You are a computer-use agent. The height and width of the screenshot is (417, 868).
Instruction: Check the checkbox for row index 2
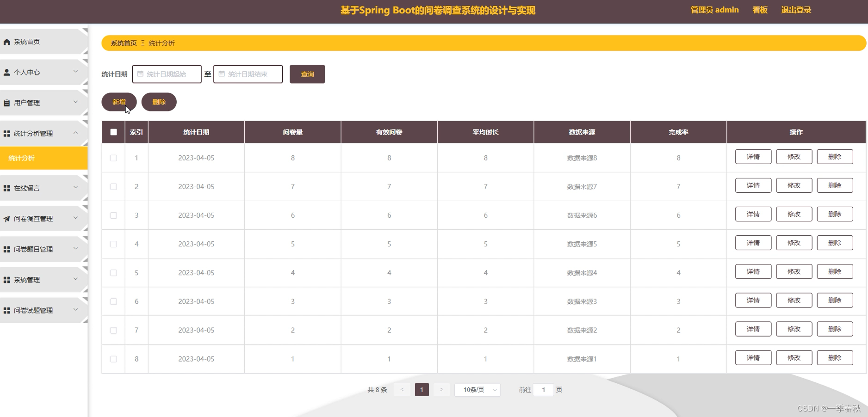point(113,187)
